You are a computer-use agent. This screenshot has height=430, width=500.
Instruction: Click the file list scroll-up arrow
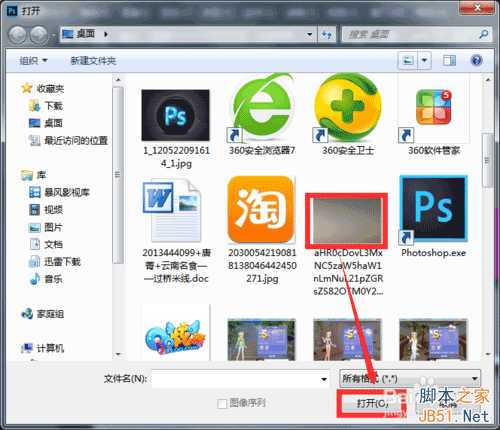pos(488,80)
